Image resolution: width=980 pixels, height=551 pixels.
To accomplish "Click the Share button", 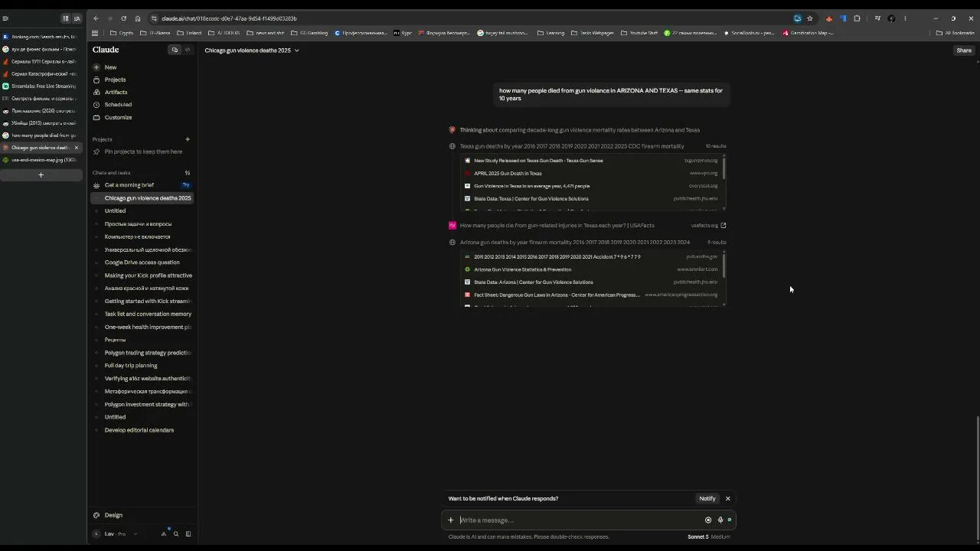I will tap(964, 51).
